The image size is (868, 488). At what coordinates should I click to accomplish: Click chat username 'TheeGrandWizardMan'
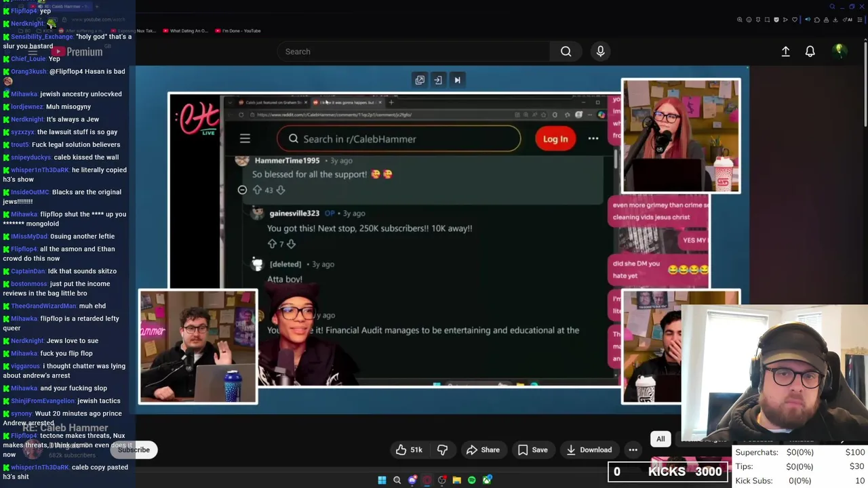(x=43, y=306)
